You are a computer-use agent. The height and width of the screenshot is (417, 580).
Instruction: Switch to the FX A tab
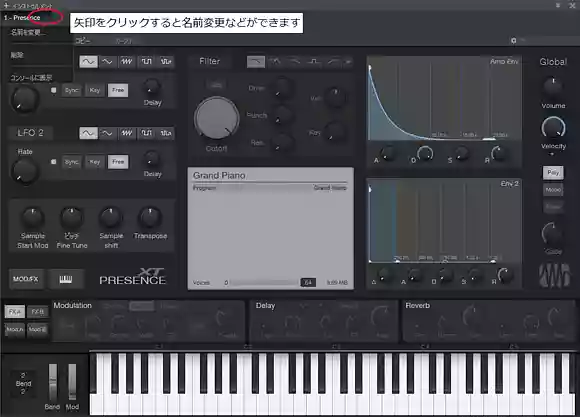[x=14, y=312]
